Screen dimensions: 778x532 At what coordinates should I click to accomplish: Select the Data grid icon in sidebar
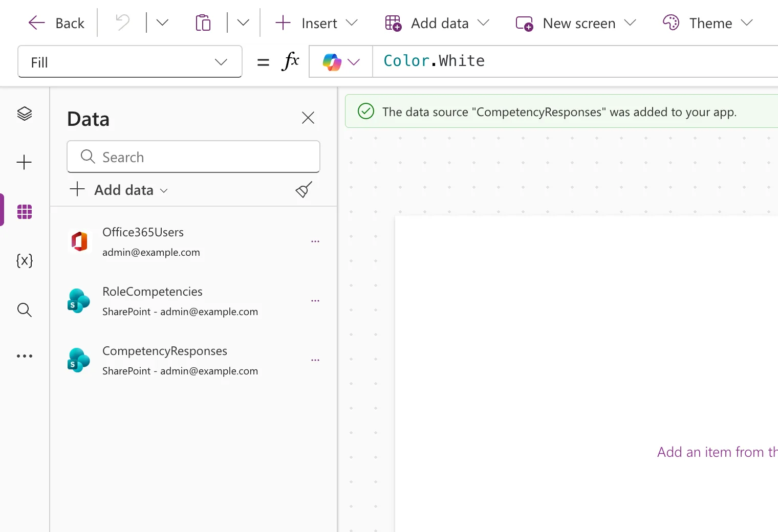[25, 211]
